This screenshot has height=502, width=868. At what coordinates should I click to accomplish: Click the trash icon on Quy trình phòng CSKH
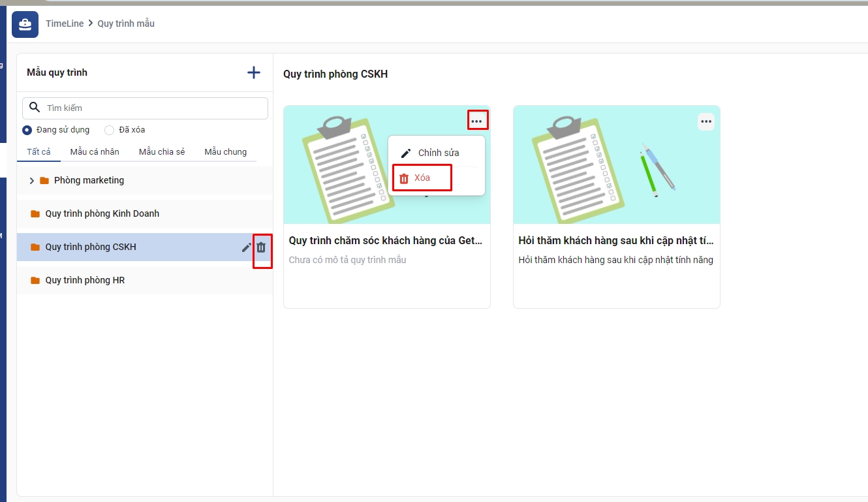click(261, 247)
